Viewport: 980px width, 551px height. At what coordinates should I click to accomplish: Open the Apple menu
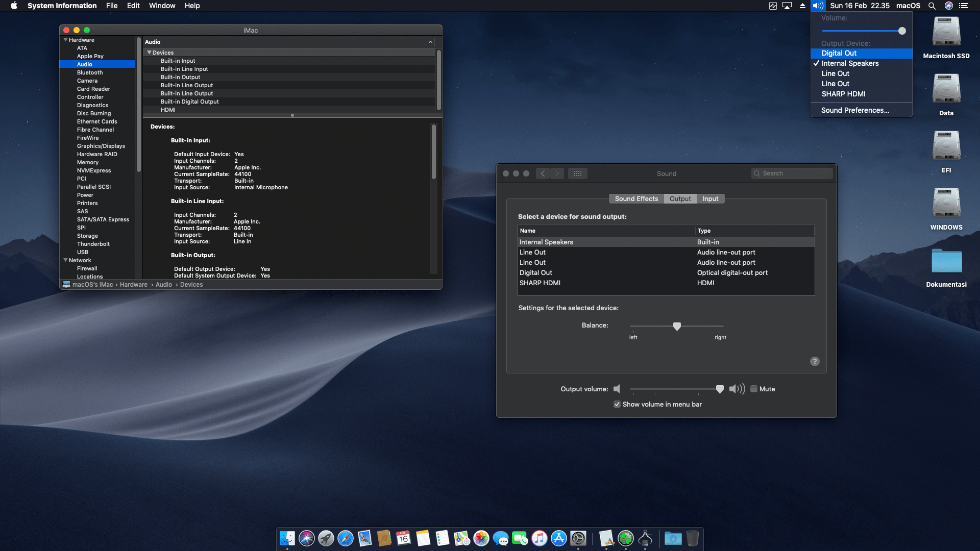pos(14,6)
